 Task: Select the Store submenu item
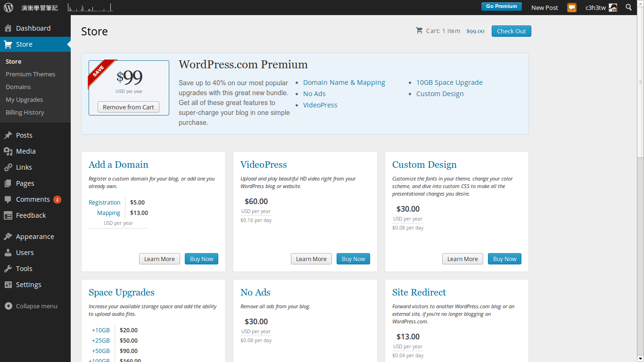(x=13, y=61)
